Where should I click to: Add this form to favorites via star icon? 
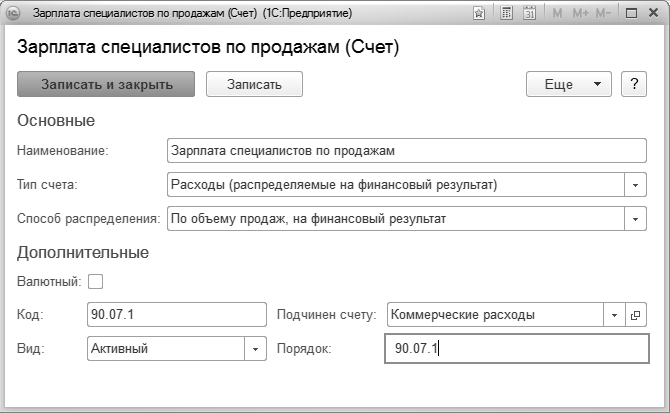[x=481, y=15]
